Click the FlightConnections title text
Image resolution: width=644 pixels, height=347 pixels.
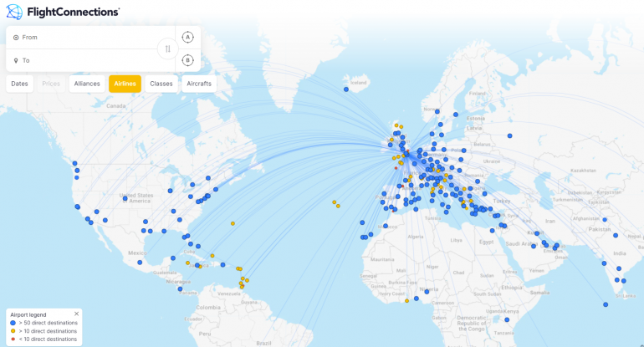[74, 12]
